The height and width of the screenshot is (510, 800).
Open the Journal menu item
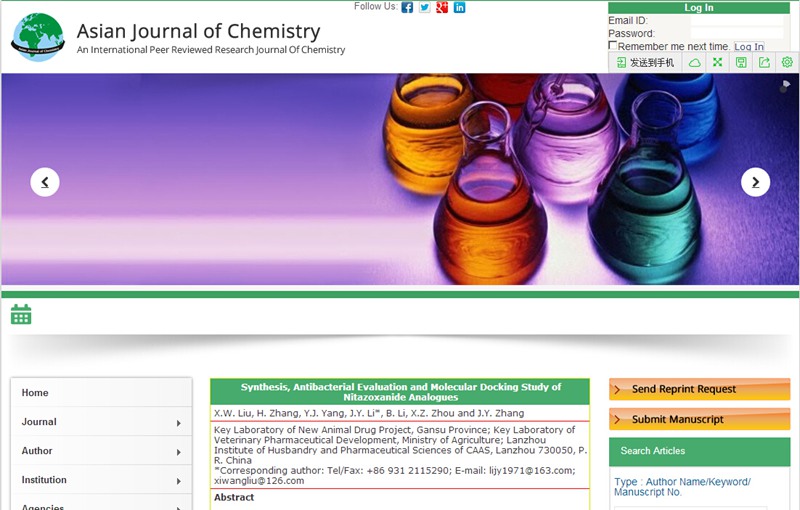pos(101,422)
